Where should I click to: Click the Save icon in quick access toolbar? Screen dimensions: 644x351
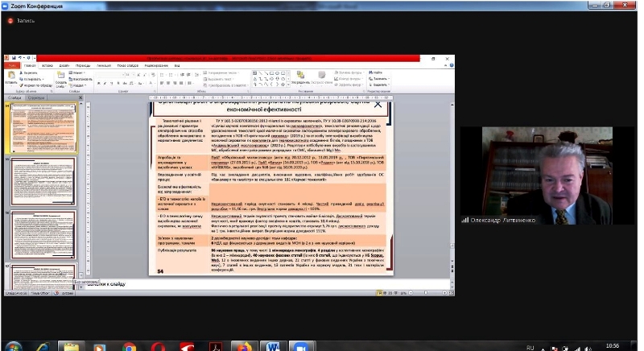point(14,58)
